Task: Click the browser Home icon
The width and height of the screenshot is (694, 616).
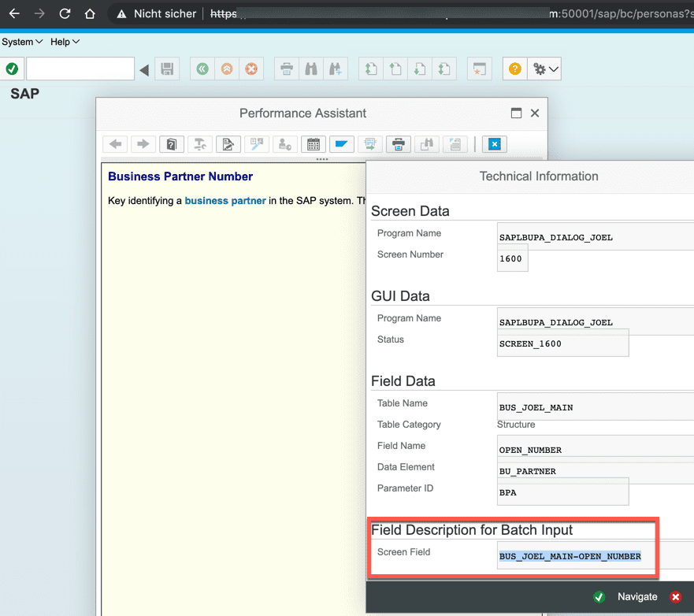Action: pos(90,13)
